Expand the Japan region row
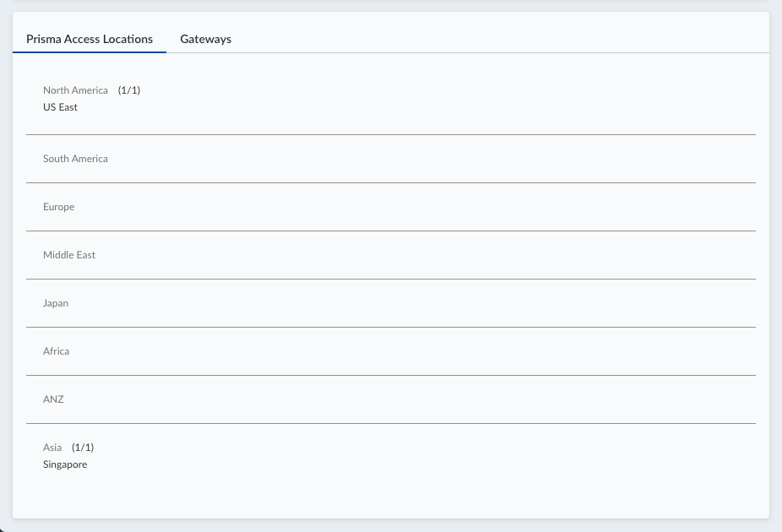The height and width of the screenshot is (532, 782). coord(56,303)
